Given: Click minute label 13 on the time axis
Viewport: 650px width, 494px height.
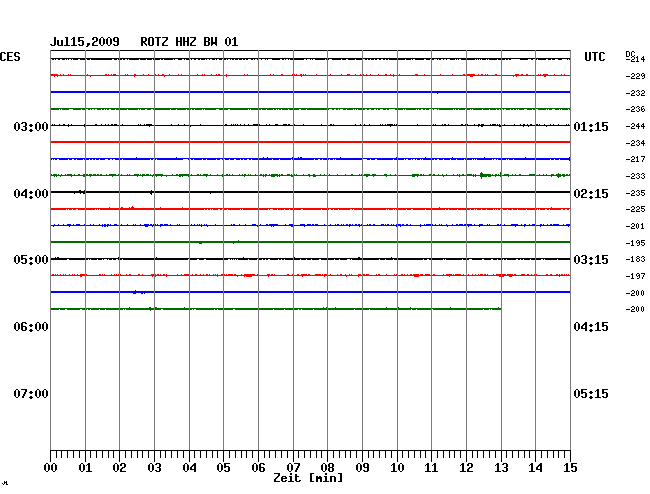Looking at the screenshot, I should pos(501,468).
